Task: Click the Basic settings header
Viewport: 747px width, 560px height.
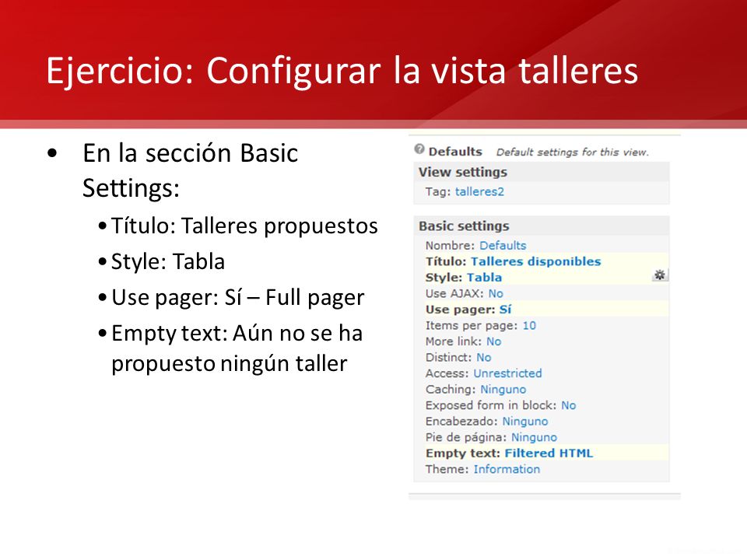Action: click(542, 226)
